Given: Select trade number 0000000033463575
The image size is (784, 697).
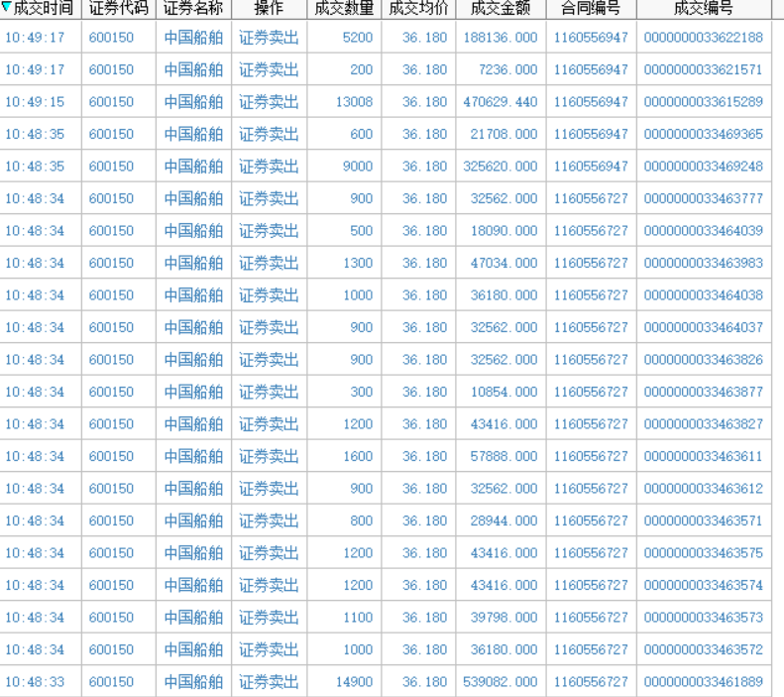Looking at the screenshot, I should pos(704,553).
